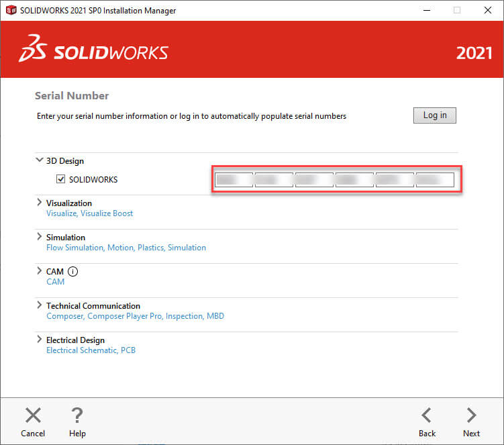
Task: Expand the Technical Communication section
Action: point(39,305)
